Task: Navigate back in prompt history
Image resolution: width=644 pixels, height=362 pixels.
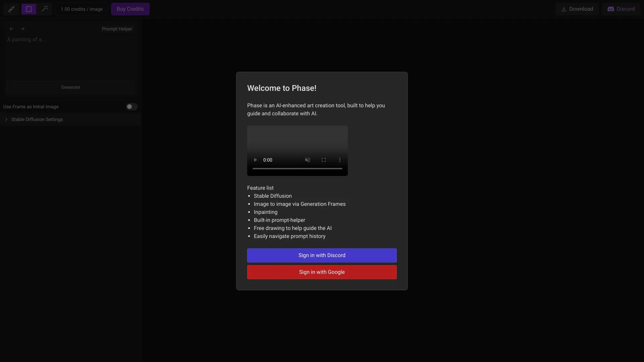Action: tap(12, 29)
